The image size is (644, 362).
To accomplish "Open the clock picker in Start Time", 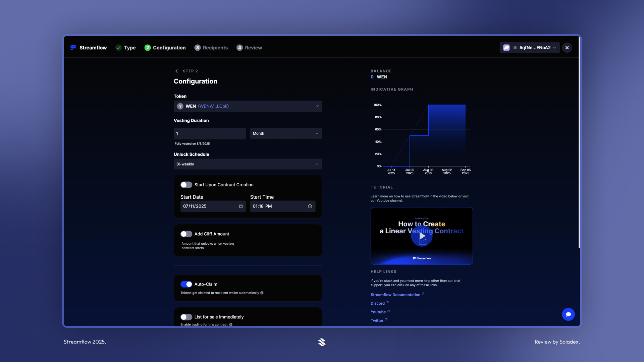I will (x=310, y=206).
